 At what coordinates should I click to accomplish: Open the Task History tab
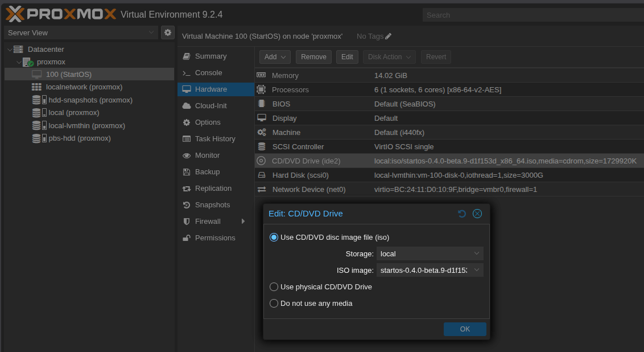click(x=216, y=138)
